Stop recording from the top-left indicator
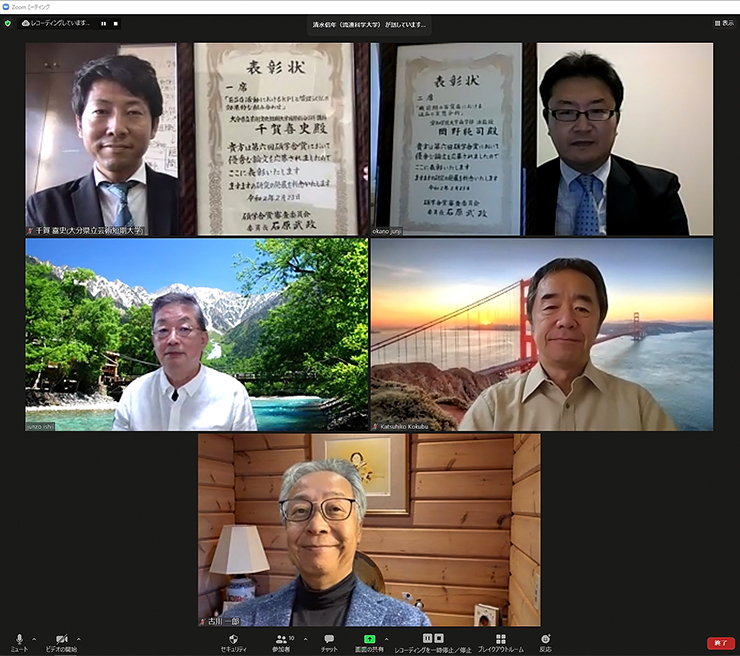The width and height of the screenshot is (740, 656). click(x=115, y=22)
